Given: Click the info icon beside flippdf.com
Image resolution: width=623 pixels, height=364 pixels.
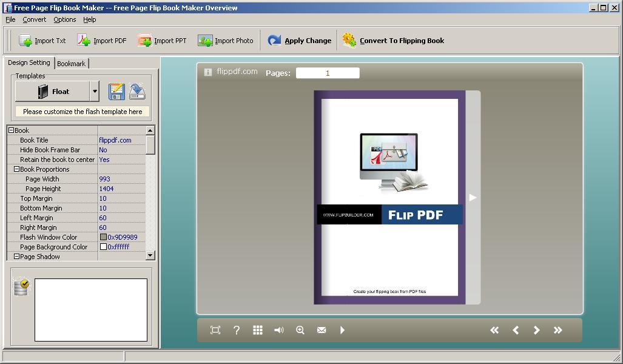Looking at the screenshot, I should click(208, 72).
